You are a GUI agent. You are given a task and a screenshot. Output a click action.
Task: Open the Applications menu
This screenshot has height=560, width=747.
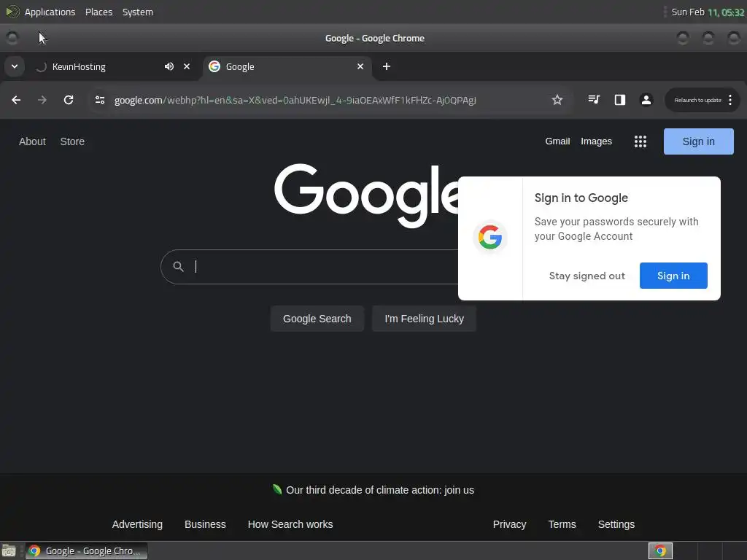(x=50, y=12)
